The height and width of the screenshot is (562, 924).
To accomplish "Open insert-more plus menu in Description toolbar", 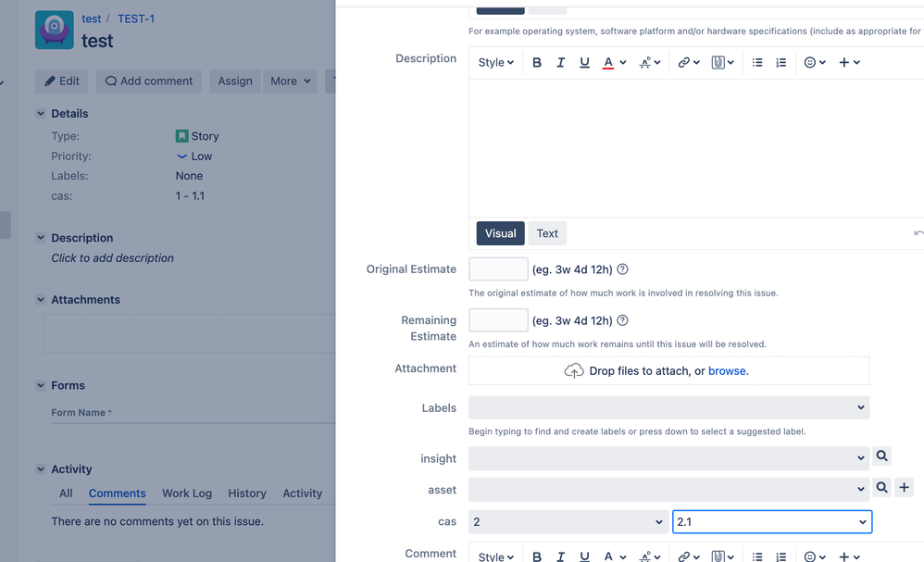I will click(x=849, y=62).
